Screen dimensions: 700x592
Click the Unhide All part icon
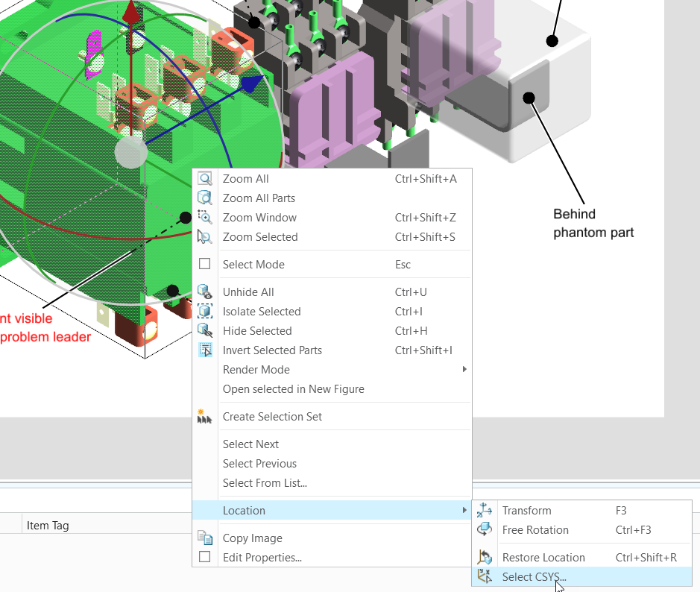(205, 292)
